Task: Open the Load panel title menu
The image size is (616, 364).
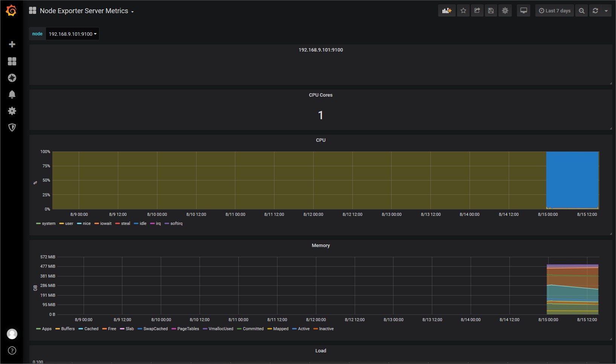Action: 321,351
